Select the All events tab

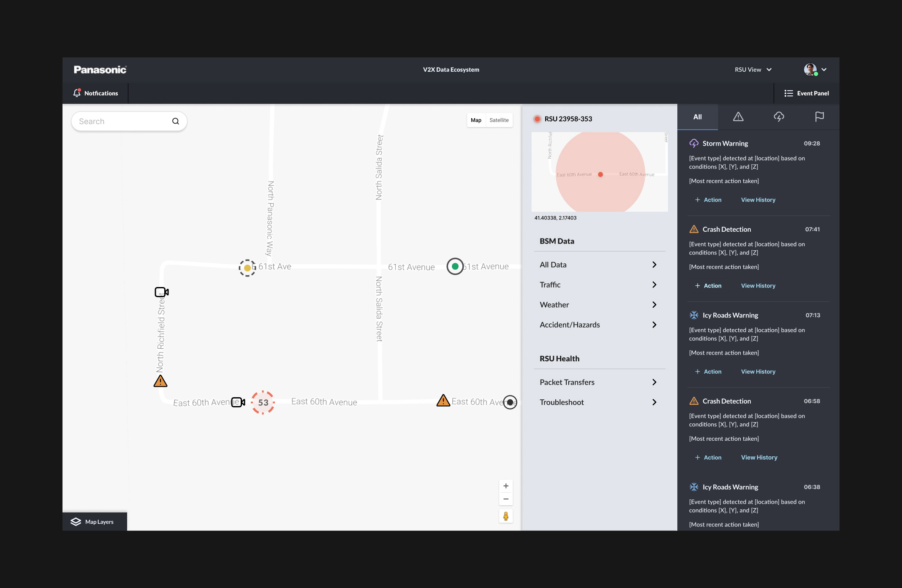[697, 117]
